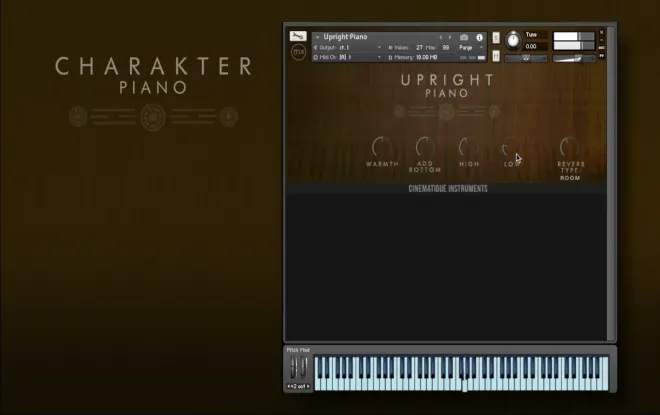Click the Tune value field

coord(535,46)
